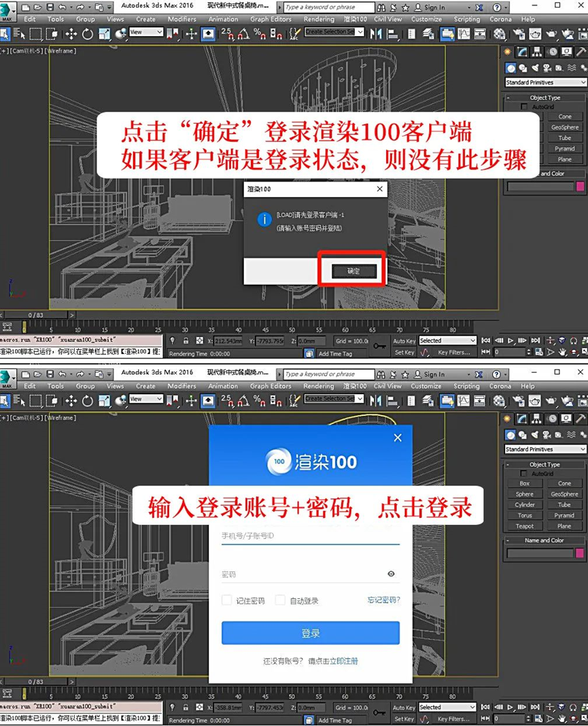
Task: Select Rotate tool in the 确定-dialog window
Action: [88, 34]
